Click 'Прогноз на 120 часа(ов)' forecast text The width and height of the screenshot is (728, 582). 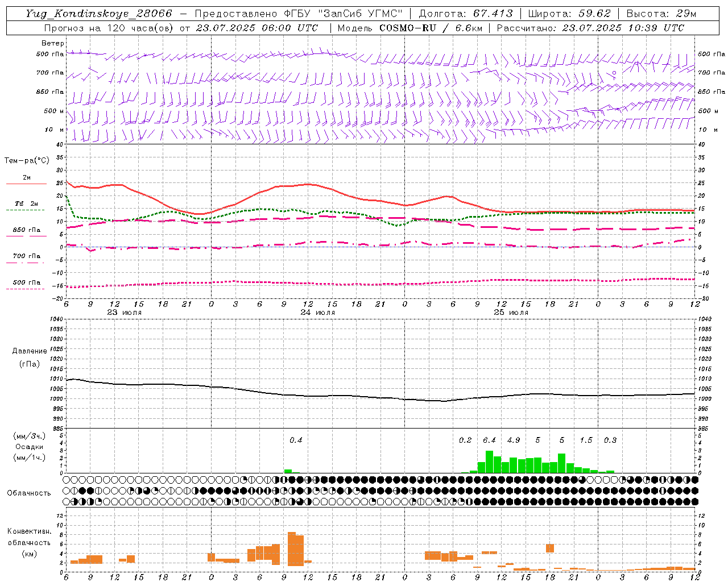point(109,28)
